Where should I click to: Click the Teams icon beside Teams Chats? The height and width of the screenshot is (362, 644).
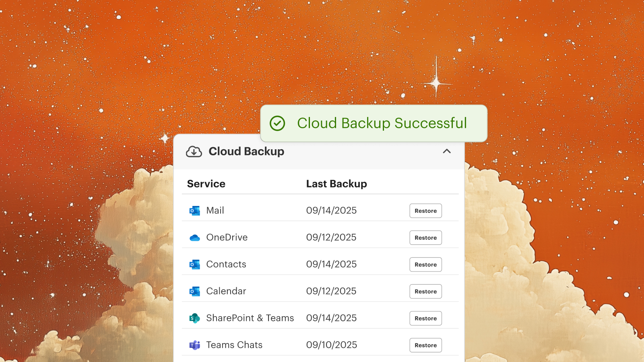(195, 345)
